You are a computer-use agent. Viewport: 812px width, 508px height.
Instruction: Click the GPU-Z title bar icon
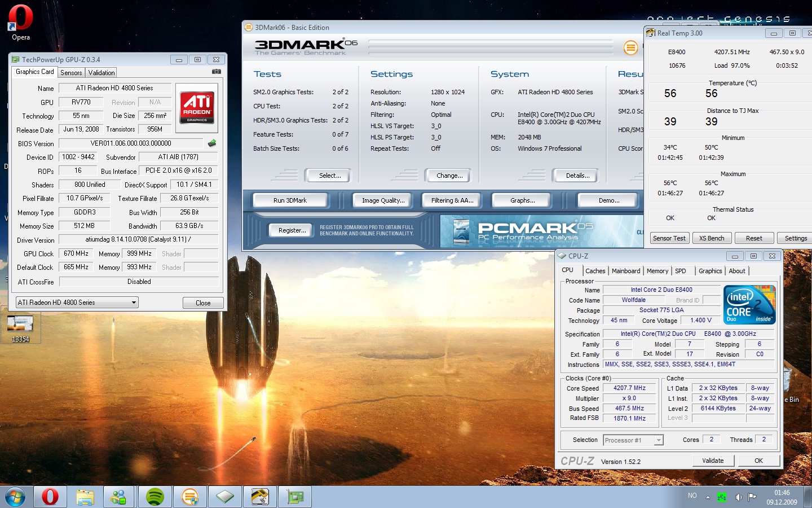[16, 59]
